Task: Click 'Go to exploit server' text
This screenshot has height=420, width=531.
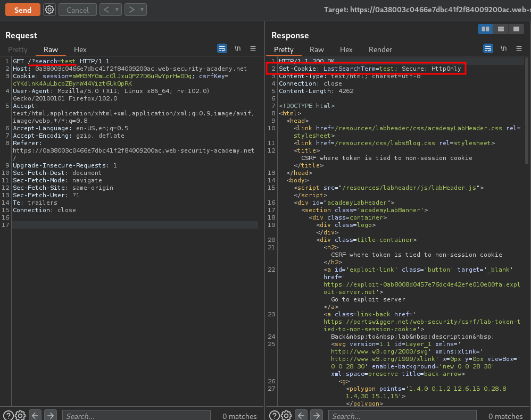Action: (368, 299)
